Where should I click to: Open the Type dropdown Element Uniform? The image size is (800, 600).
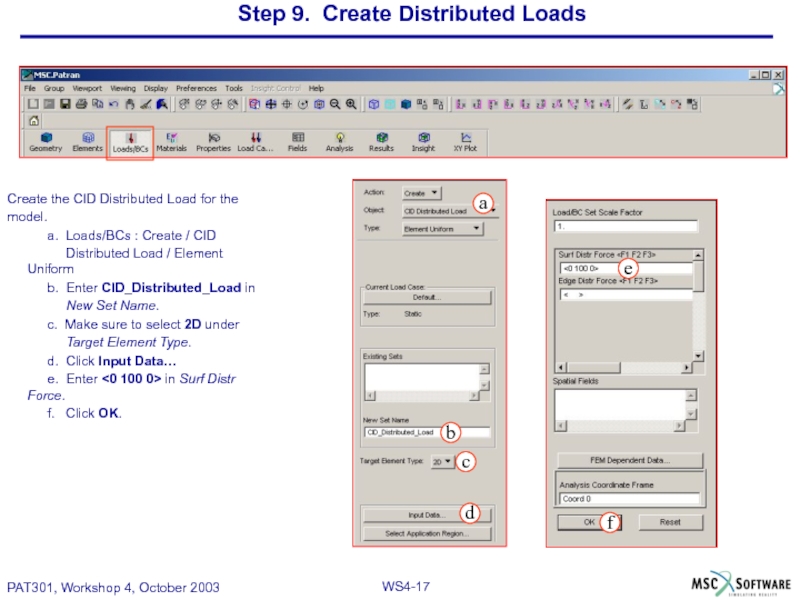(x=442, y=229)
